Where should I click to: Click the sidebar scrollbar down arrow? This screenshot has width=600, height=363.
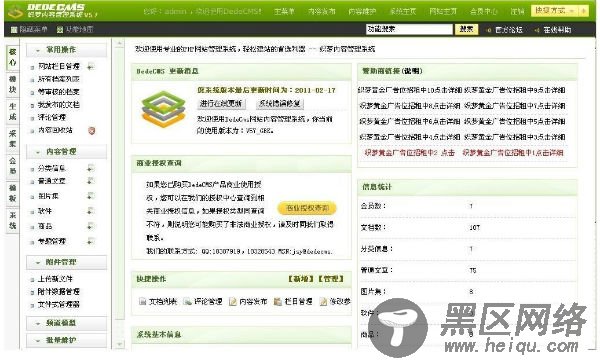[x=119, y=344]
